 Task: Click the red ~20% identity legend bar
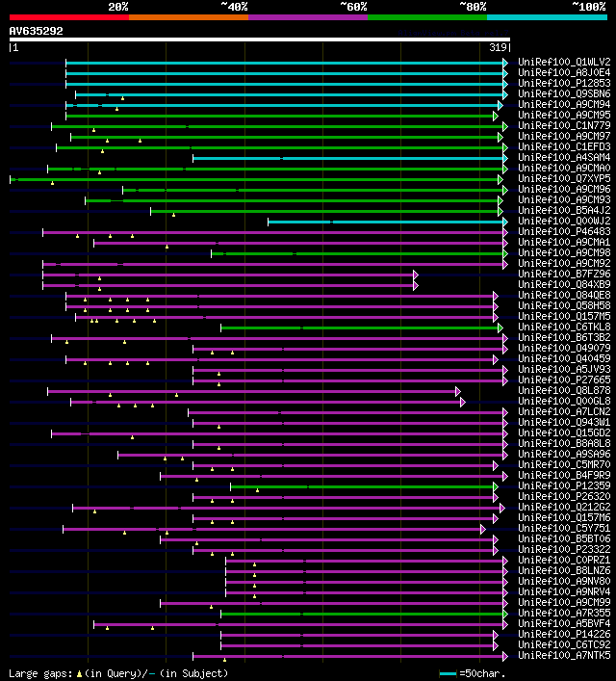tap(69, 17)
